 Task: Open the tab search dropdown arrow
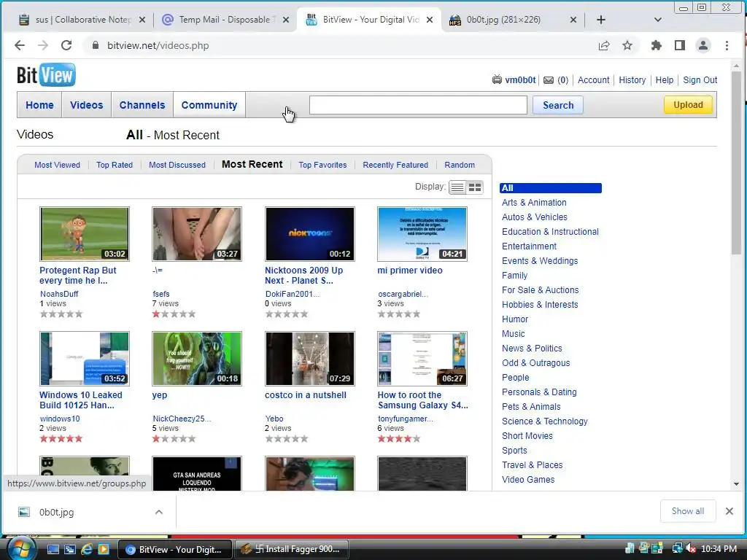(658, 20)
